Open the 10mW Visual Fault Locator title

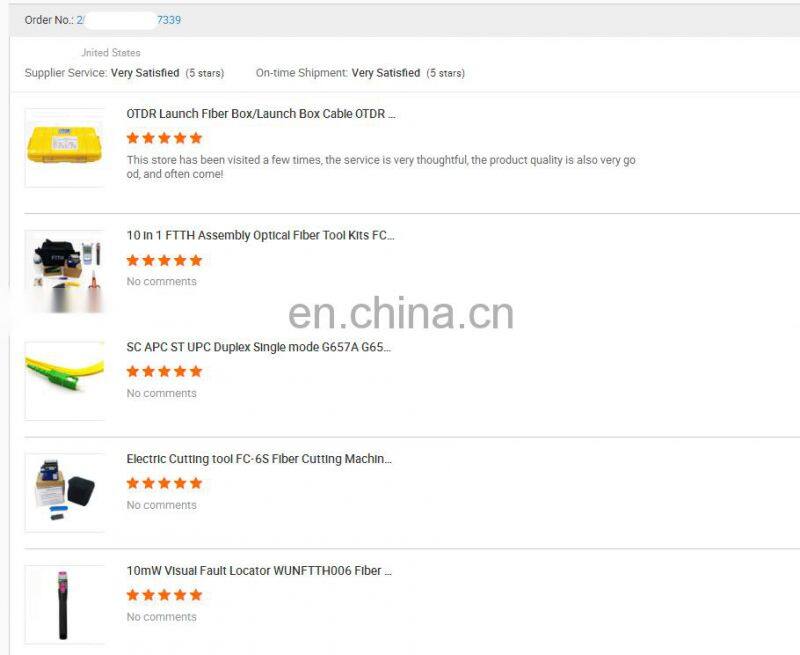[x=259, y=570]
